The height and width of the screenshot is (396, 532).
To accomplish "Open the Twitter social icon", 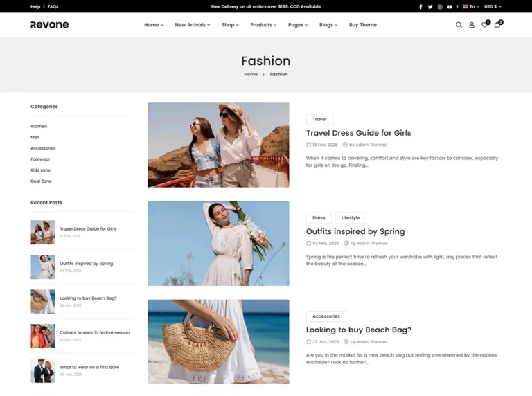I will 430,6.
